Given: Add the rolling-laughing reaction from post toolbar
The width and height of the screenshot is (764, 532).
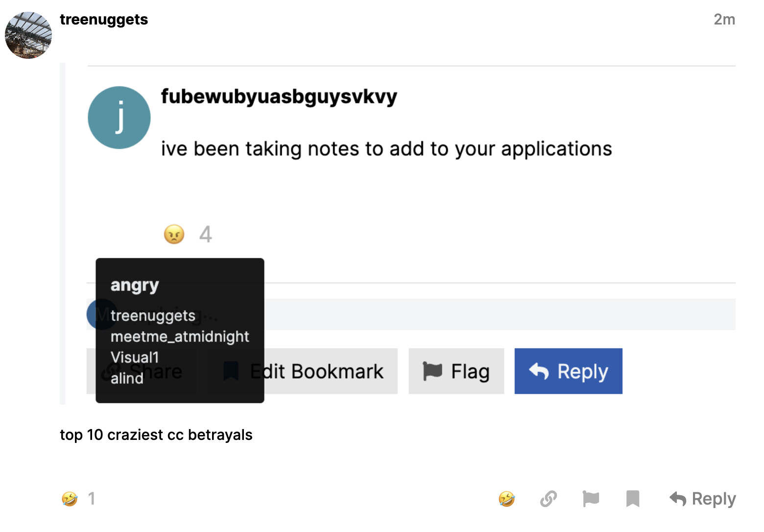Looking at the screenshot, I should pos(507,499).
